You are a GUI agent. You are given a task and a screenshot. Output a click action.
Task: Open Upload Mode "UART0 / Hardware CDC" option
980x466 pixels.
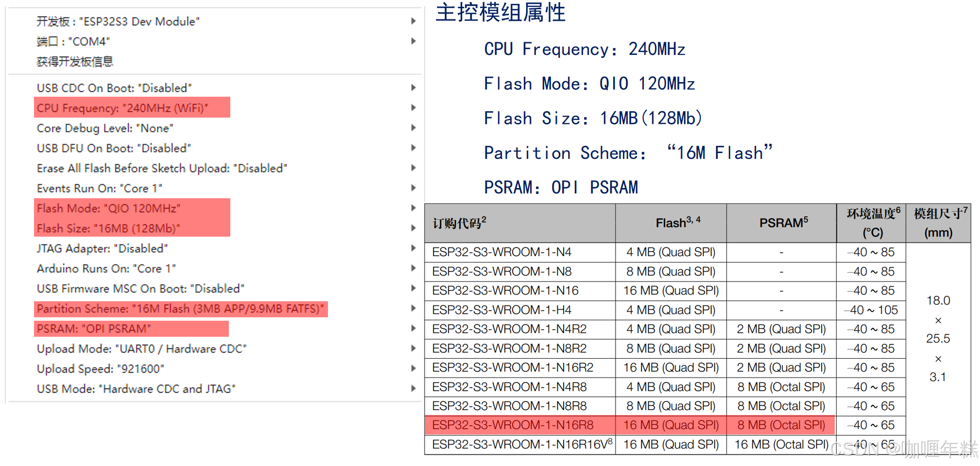click(x=214, y=348)
